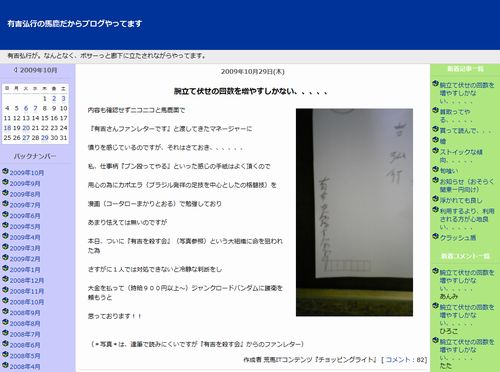Select calendar day 29
This screenshot has width=500, height=372.
[45, 138]
